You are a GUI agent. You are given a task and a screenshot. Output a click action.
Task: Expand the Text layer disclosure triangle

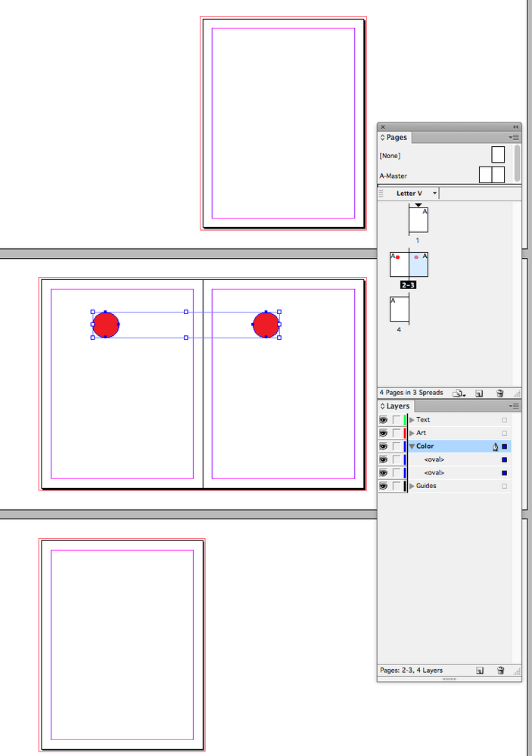click(412, 420)
